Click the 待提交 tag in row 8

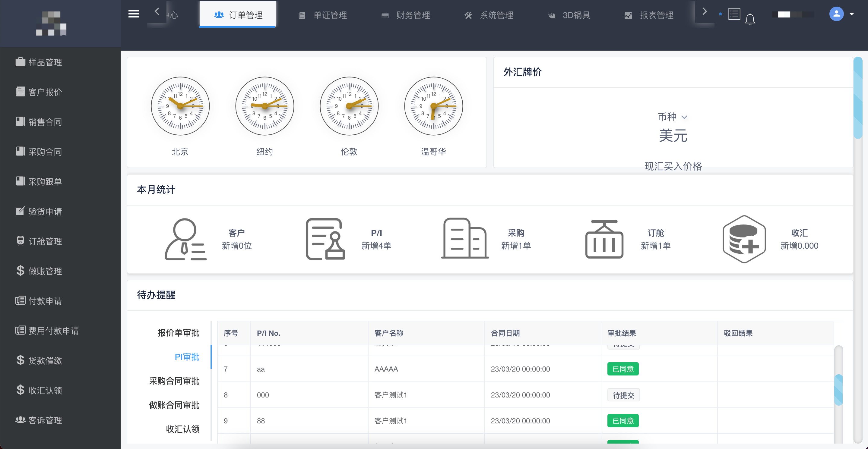[x=623, y=395]
